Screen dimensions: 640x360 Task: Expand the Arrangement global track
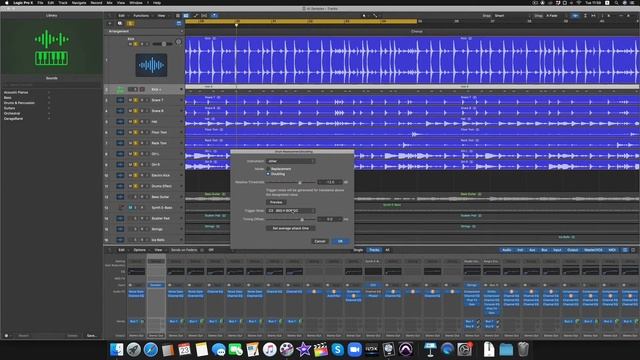point(181,31)
